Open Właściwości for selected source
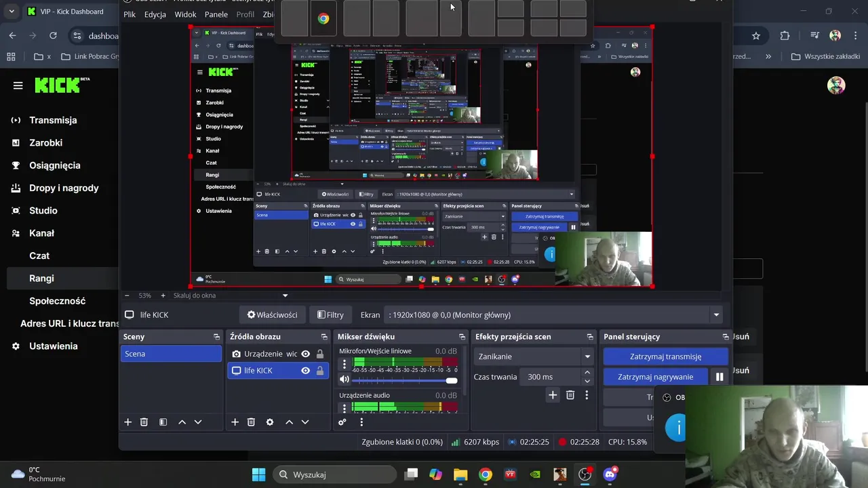 [x=272, y=314]
